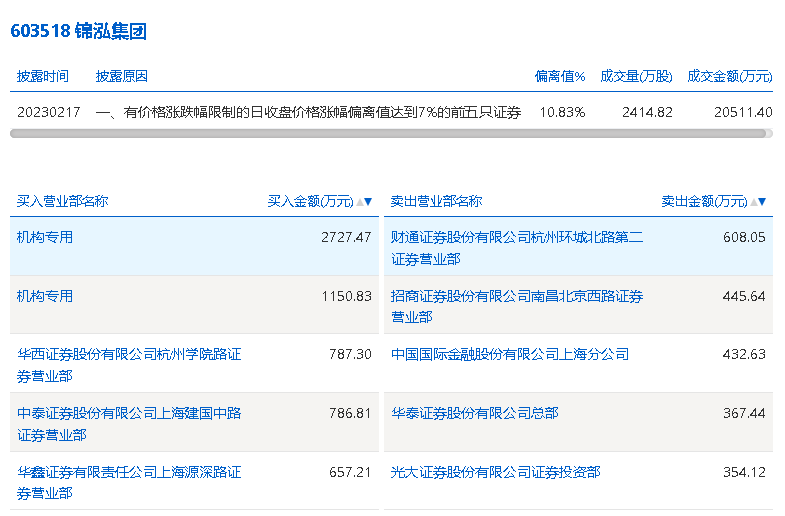Open the second 机构专用 buyer entry

pos(45,296)
